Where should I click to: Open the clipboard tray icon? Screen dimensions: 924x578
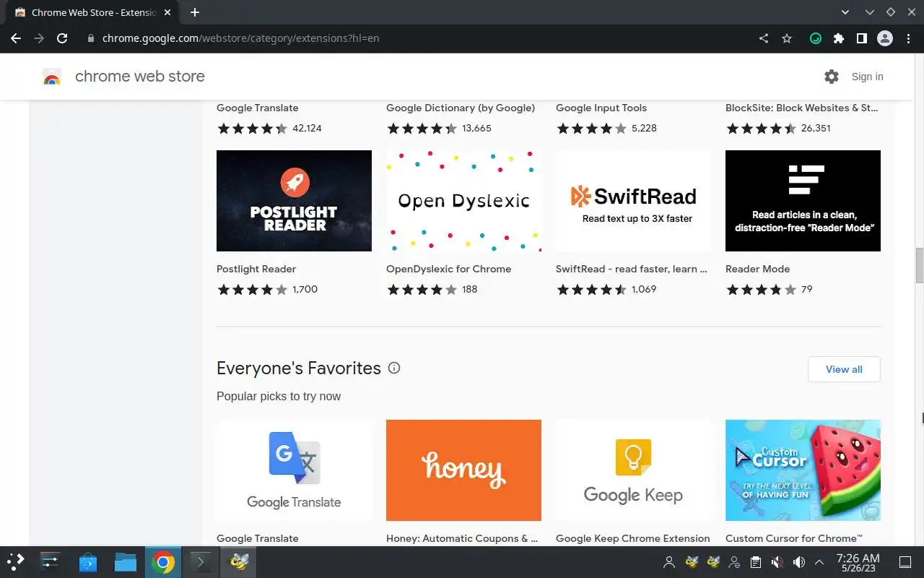755,562
